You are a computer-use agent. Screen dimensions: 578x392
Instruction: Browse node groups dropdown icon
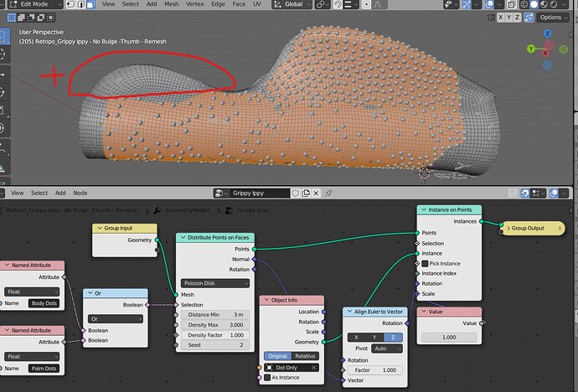220,193
